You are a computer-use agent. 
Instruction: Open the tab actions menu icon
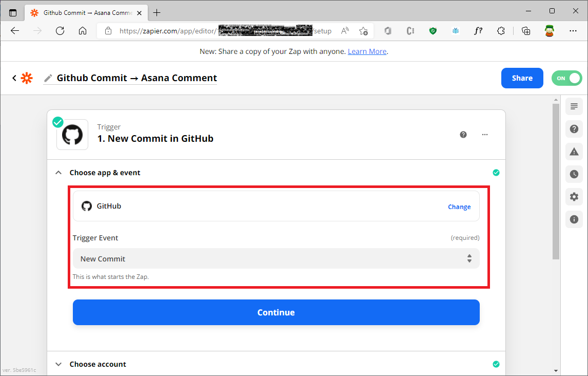coord(13,13)
